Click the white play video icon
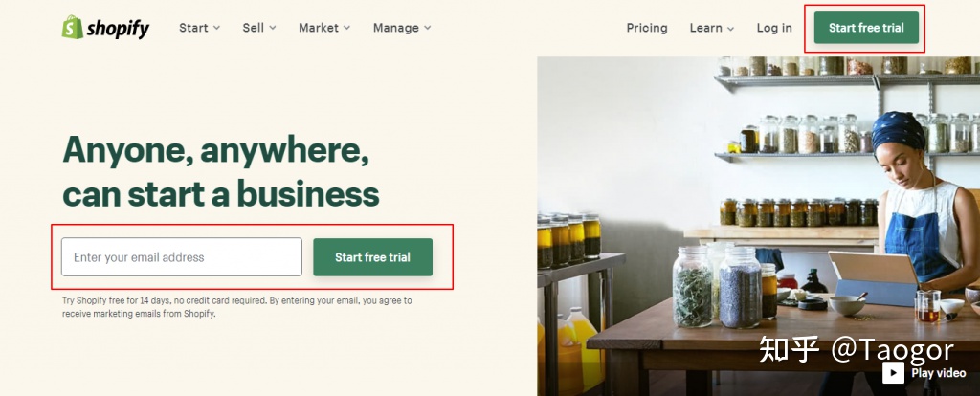This screenshot has width=980, height=396. [x=893, y=373]
